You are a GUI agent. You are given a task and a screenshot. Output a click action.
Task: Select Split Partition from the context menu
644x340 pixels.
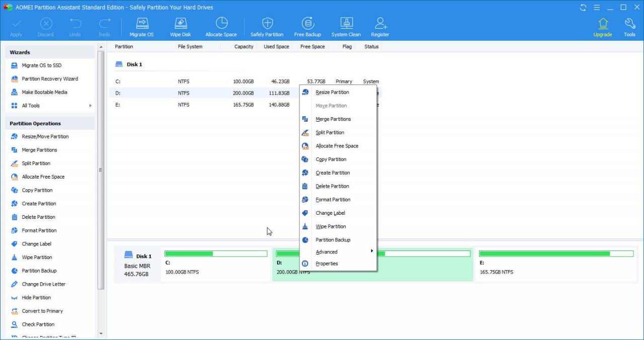[330, 132]
